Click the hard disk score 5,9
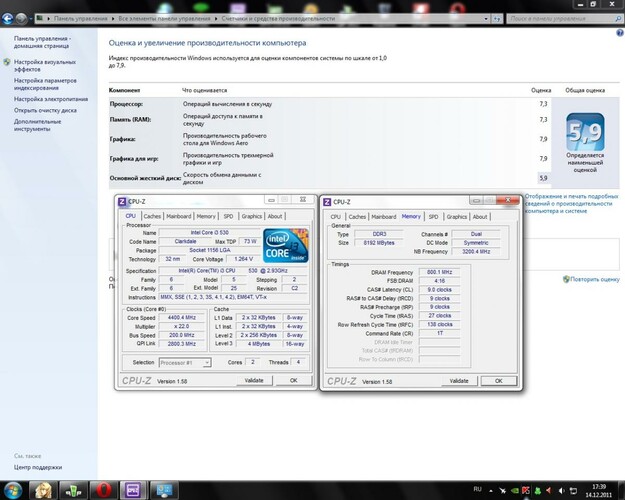625x500 pixels. pyautogui.click(x=543, y=178)
